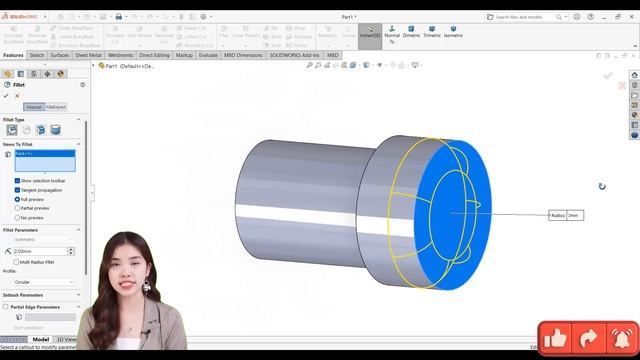
Task: Switch to the Evaluate tab
Action: click(208, 55)
